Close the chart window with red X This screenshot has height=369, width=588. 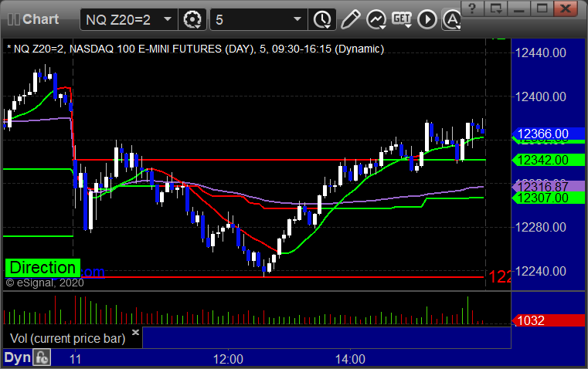point(566,8)
